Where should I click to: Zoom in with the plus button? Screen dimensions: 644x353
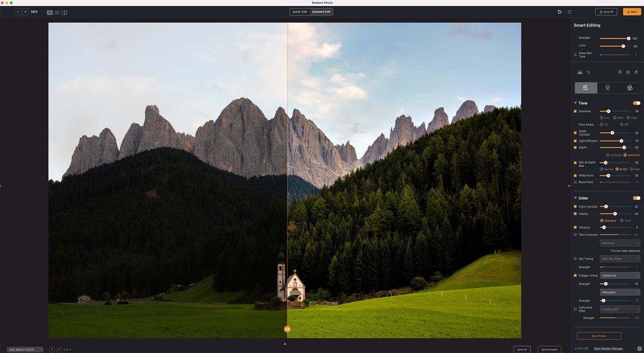click(25, 12)
